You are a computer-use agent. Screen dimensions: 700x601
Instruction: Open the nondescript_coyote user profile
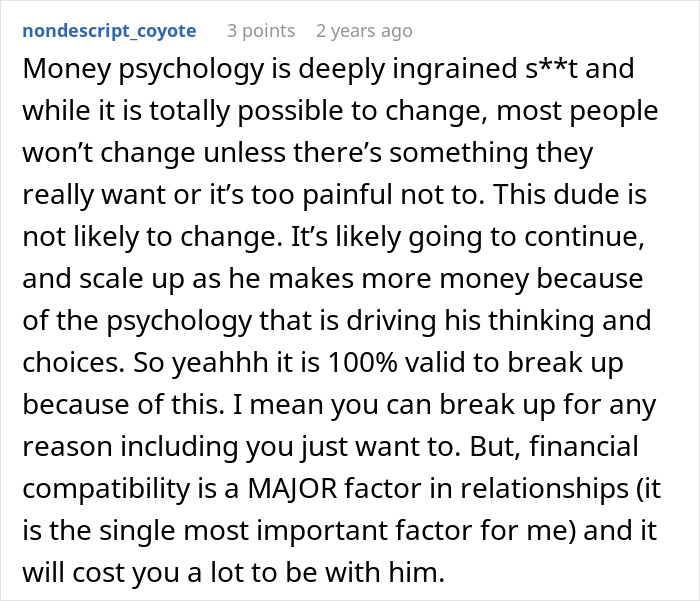point(108,31)
